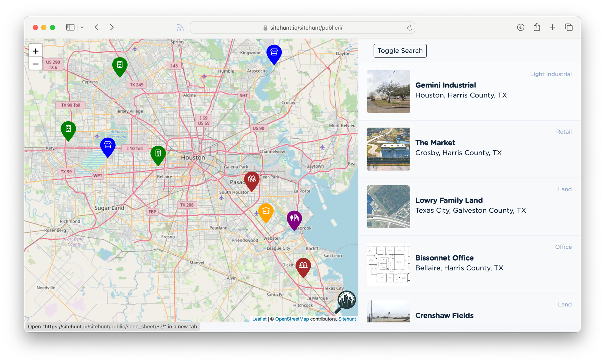
Task: Open the OpenStreetMap contributors link
Action: tap(292, 319)
